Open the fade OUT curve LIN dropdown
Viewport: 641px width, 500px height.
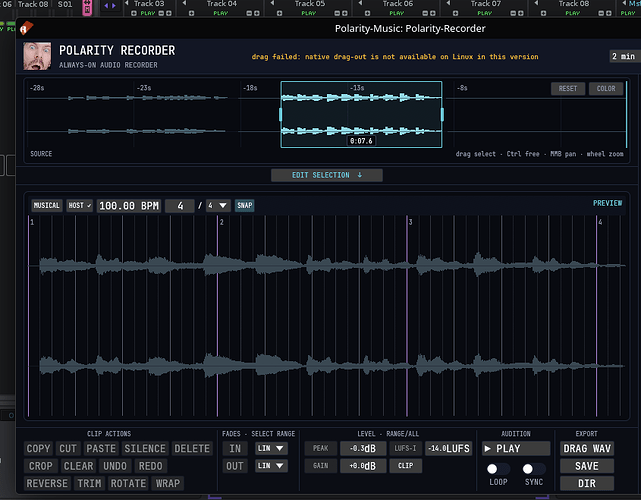click(271, 466)
